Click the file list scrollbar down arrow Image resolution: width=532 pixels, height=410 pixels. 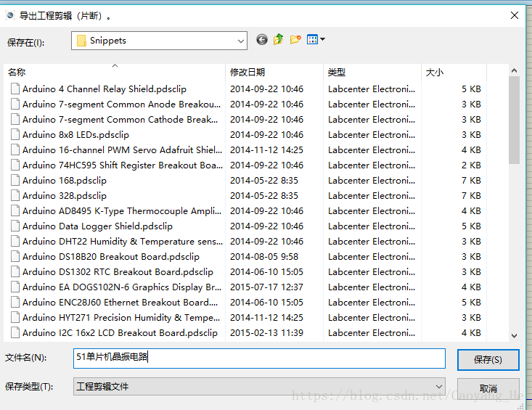point(514,336)
